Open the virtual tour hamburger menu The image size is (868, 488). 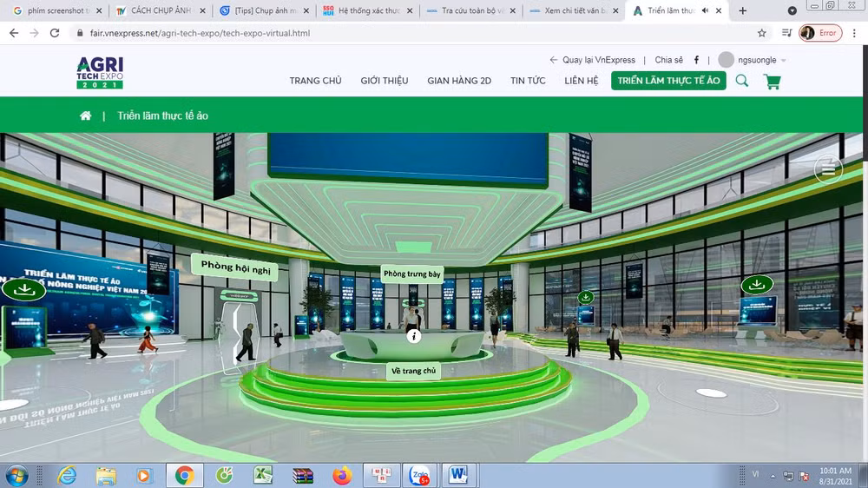click(828, 169)
